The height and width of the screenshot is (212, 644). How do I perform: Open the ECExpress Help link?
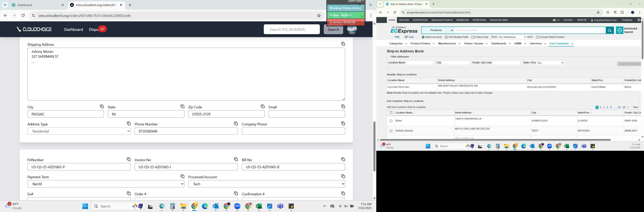397,37
